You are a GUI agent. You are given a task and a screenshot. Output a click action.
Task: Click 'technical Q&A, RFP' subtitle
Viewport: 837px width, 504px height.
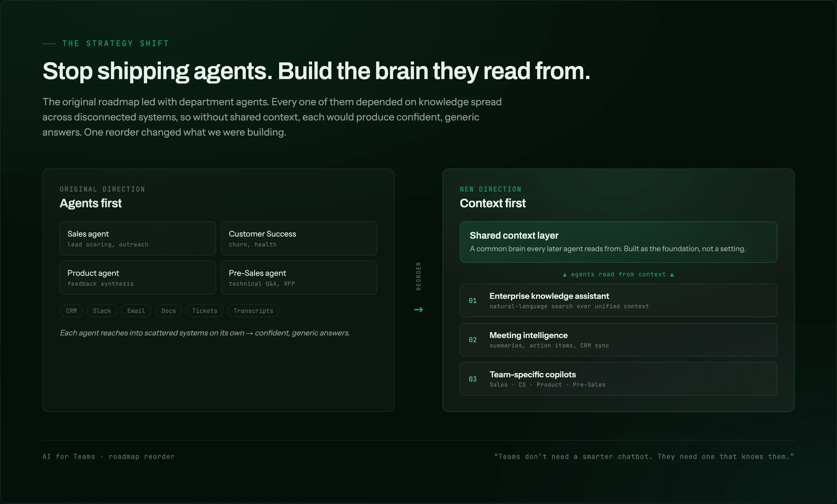pos(262,284)
